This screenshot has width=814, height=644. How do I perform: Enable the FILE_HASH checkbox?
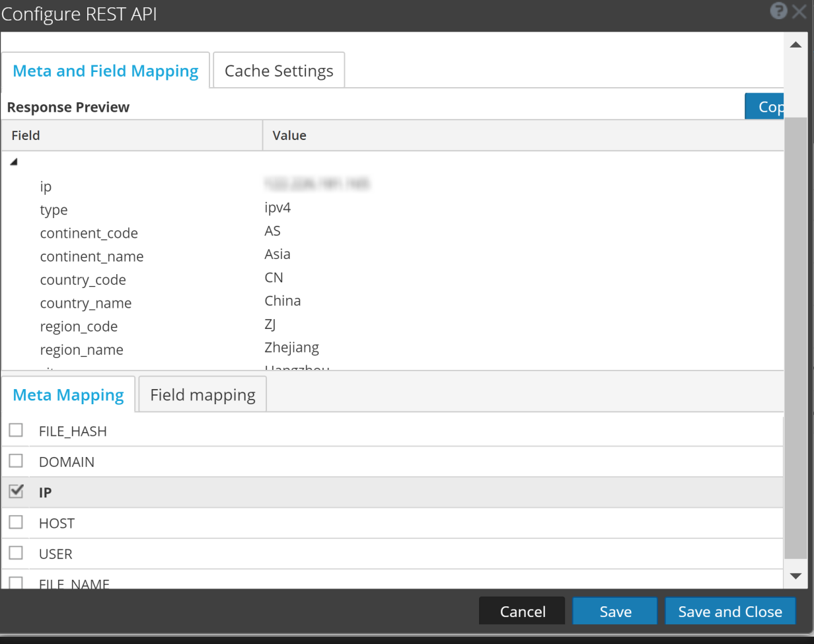16,431
